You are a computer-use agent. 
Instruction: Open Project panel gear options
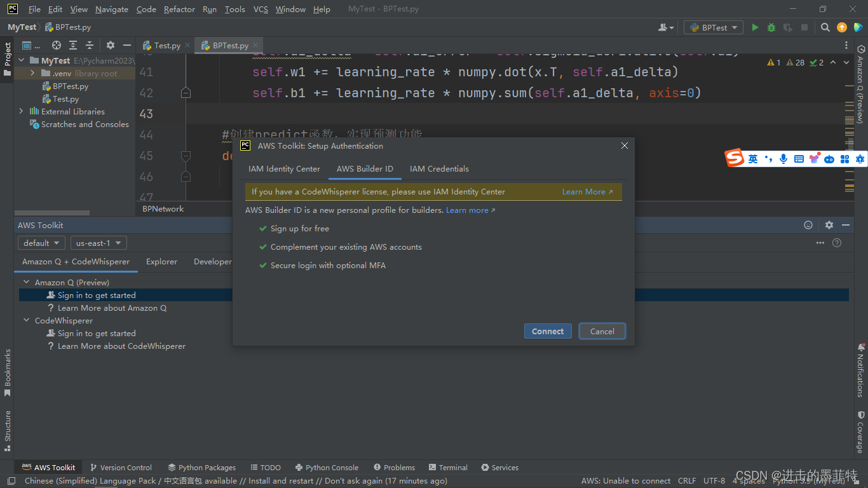(x=111, y=45)
